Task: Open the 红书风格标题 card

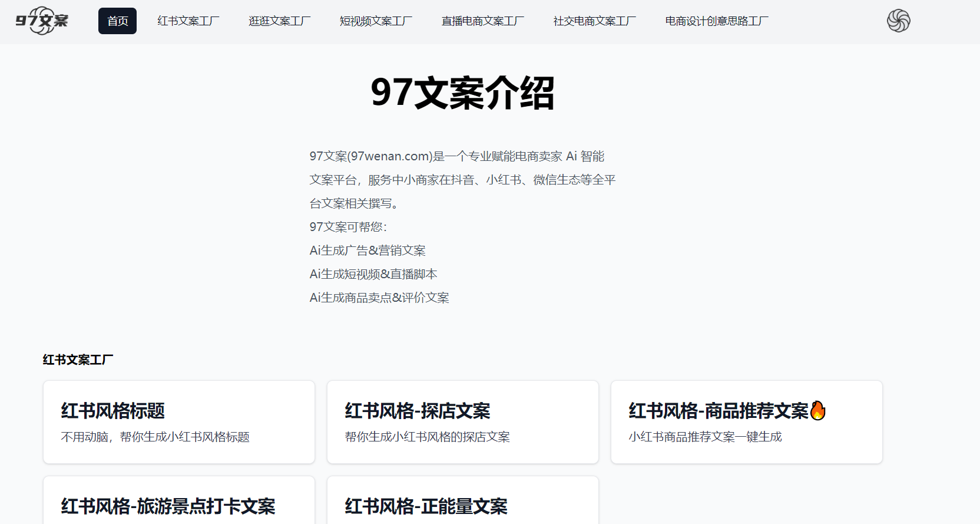Action: click(x=178, y=422)
